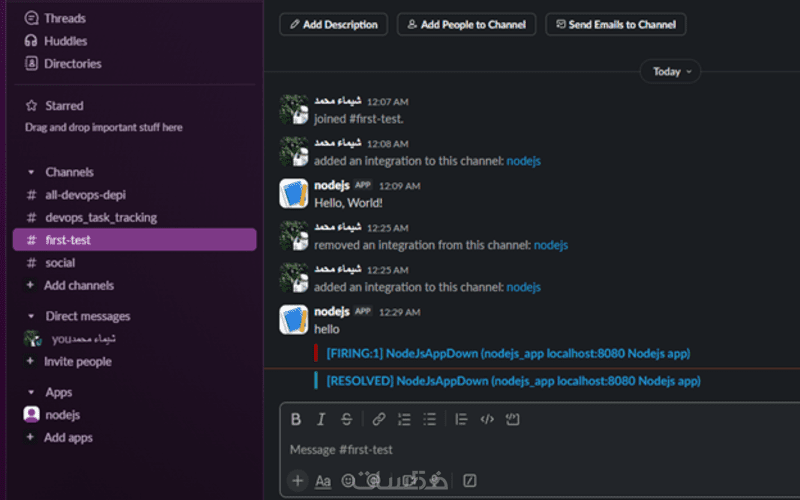
Task: Insert a code block
Action: point(512,419)
